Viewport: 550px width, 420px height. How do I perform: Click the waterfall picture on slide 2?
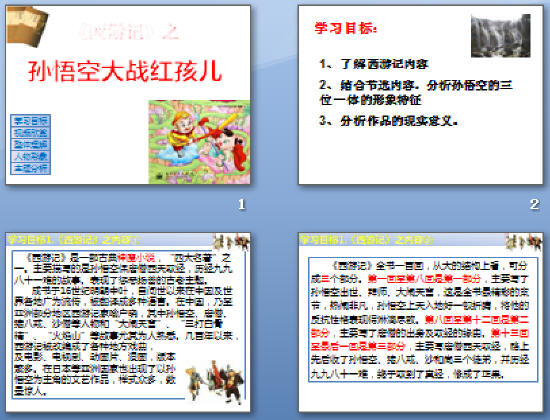[x=501, y=36]
